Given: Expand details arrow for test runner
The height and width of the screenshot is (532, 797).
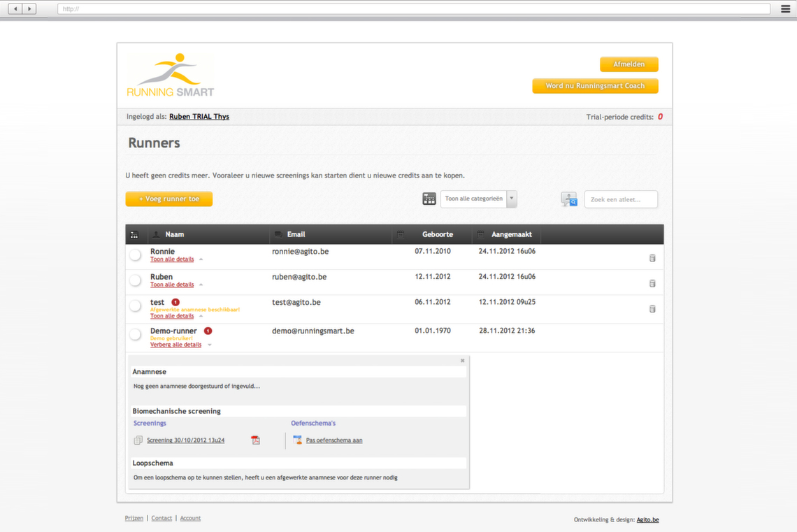Looking at the screenshot, I should (201, 317).
